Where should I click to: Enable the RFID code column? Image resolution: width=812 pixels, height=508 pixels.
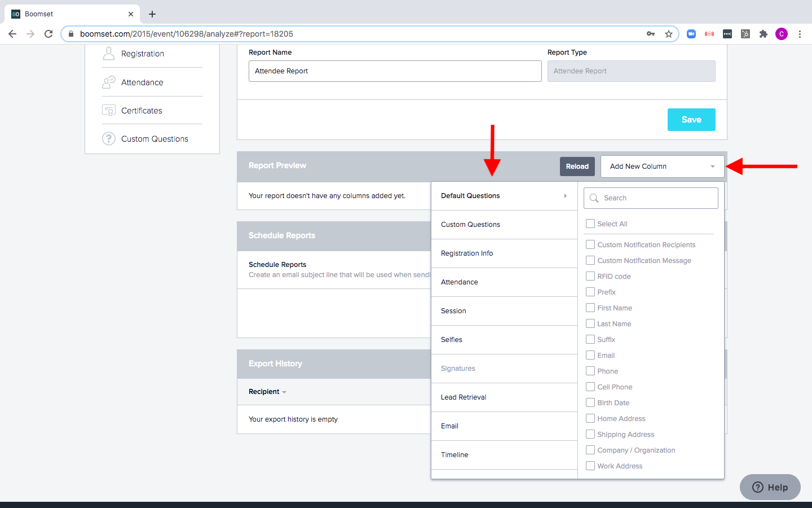pyautogui.click(x=590, y=276)
